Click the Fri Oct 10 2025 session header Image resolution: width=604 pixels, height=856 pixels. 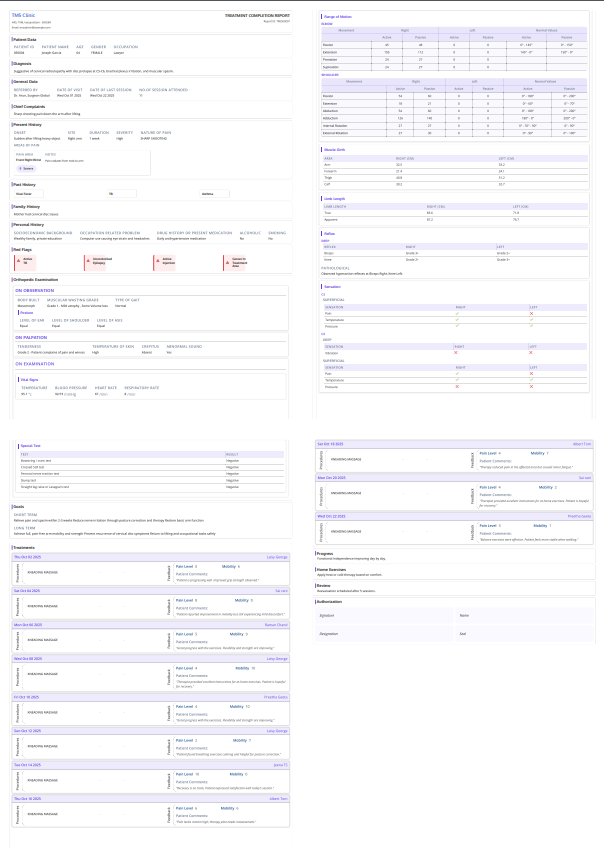point(151,697)
